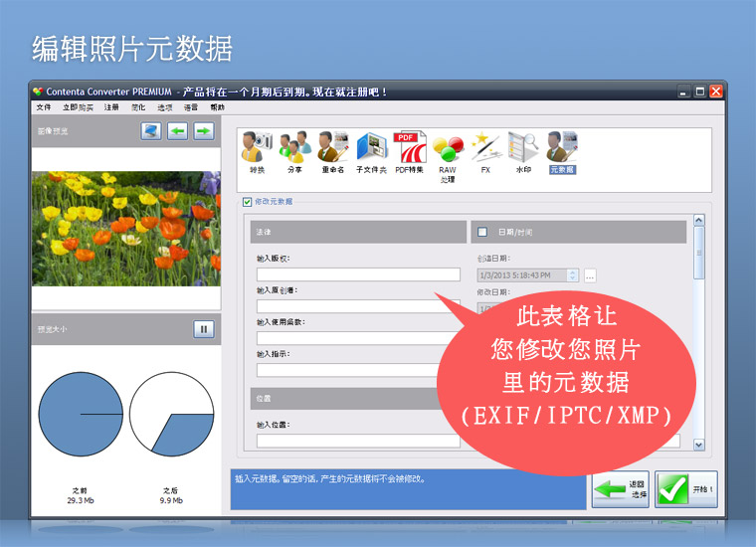The height and width of the screenshot is (547, 756).
Task: Open the 简化 menu
Action: pyautogui.click(x=138, y=107)
